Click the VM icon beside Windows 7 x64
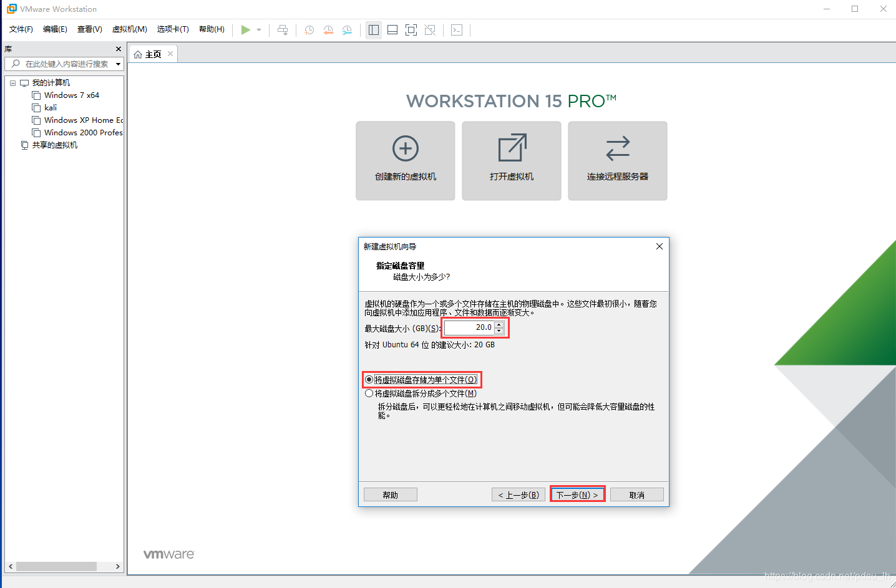The width and height of the screenshot is (896, 588). click(36, 95)
